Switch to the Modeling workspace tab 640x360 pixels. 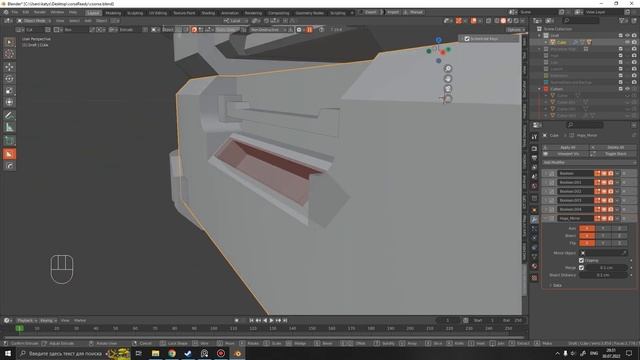[x=113, y=13]
